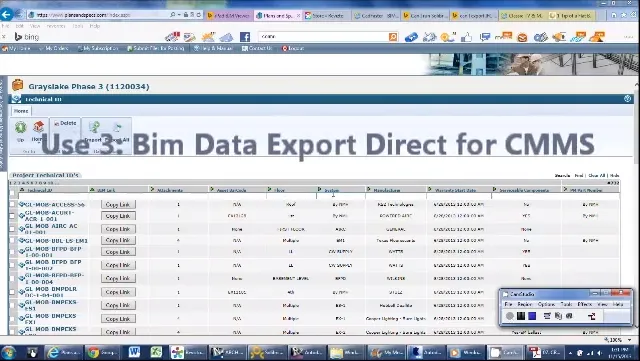Open Submit Files for Posting in the navigation
Viewport: 640px width, 361px height.
pyautogui.click(x=156, y=48)
